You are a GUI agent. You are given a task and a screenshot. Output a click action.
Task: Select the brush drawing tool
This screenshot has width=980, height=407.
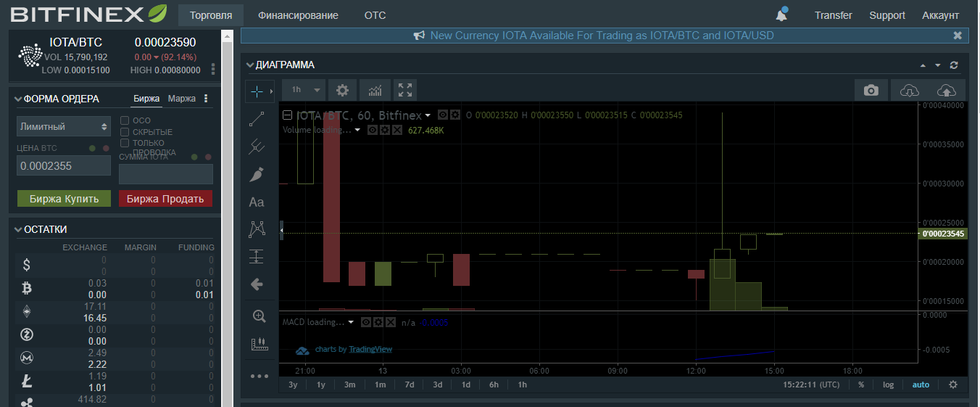[x=257, y=174]
